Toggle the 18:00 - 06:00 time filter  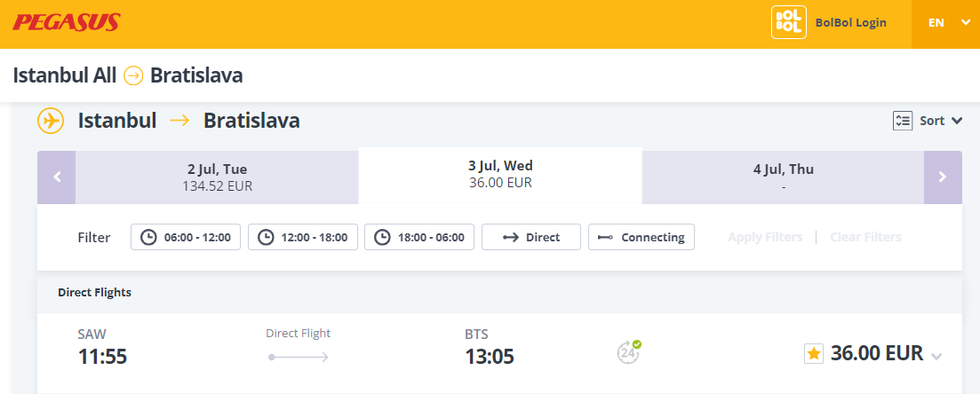(x=419, y=237)
